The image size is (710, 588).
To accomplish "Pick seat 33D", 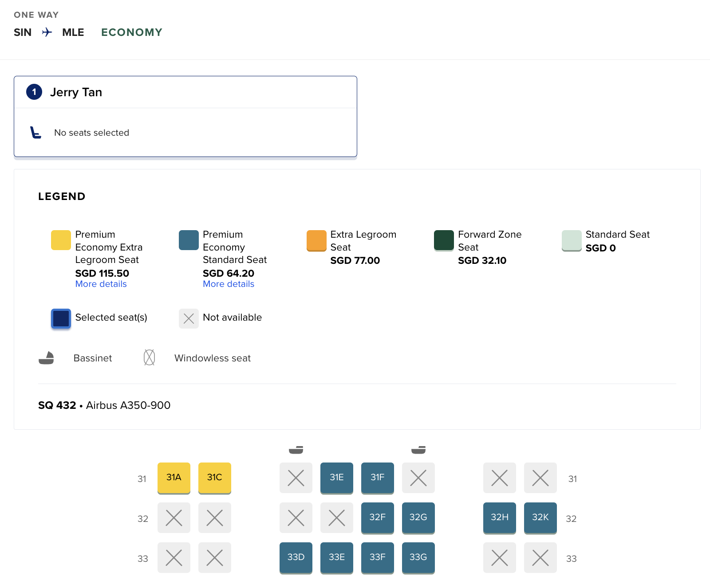I will coord(296,557).
